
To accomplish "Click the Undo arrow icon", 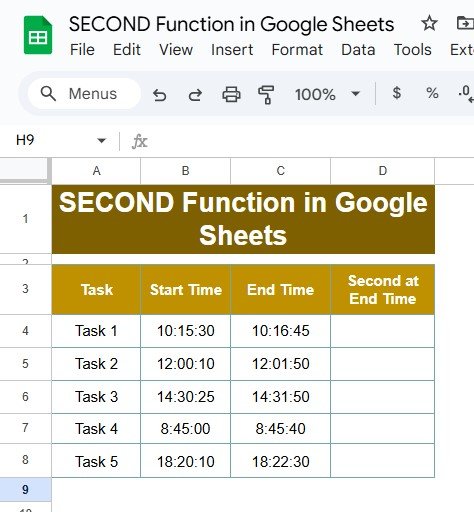I will (x=159, y=95).
